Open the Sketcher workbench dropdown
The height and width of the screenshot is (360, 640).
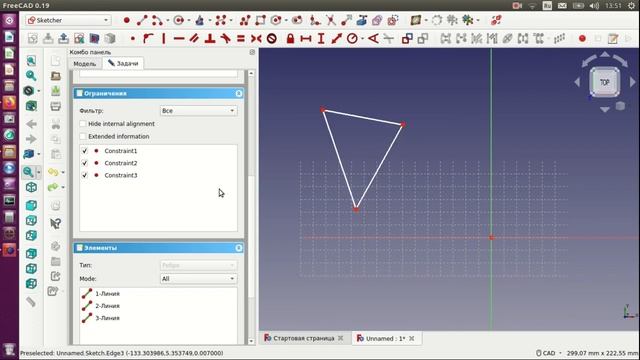click(68, 20)
